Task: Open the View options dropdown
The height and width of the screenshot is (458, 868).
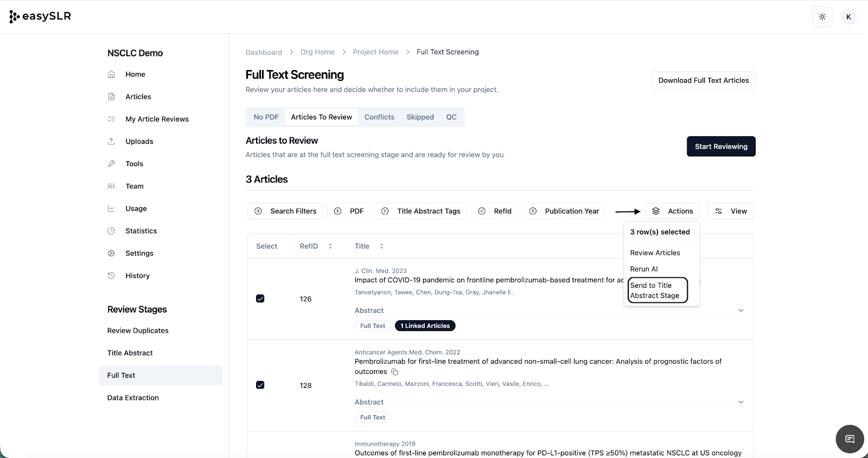Action: pos(730,211)
